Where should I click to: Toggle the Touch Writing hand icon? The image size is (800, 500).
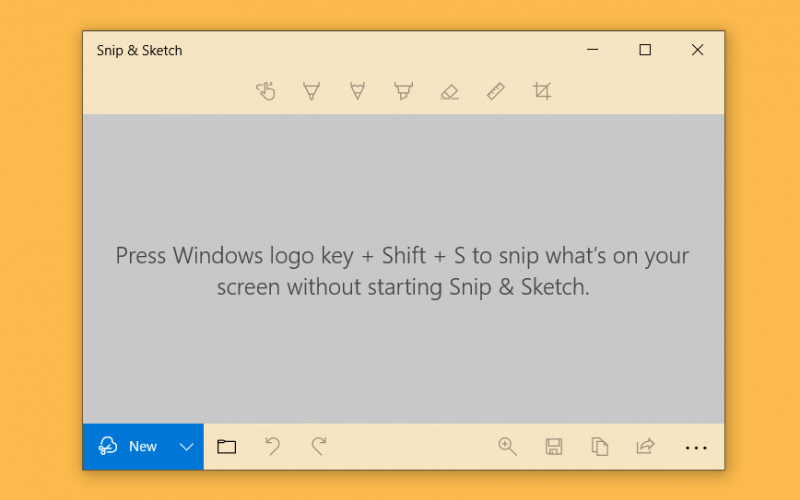(266, 91)
